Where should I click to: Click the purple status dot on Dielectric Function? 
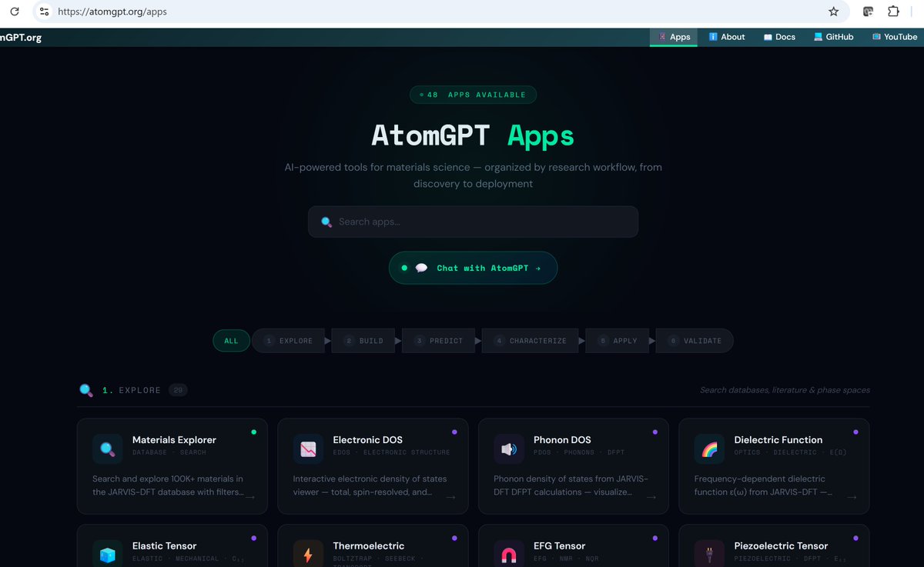[x=855, y=432]
